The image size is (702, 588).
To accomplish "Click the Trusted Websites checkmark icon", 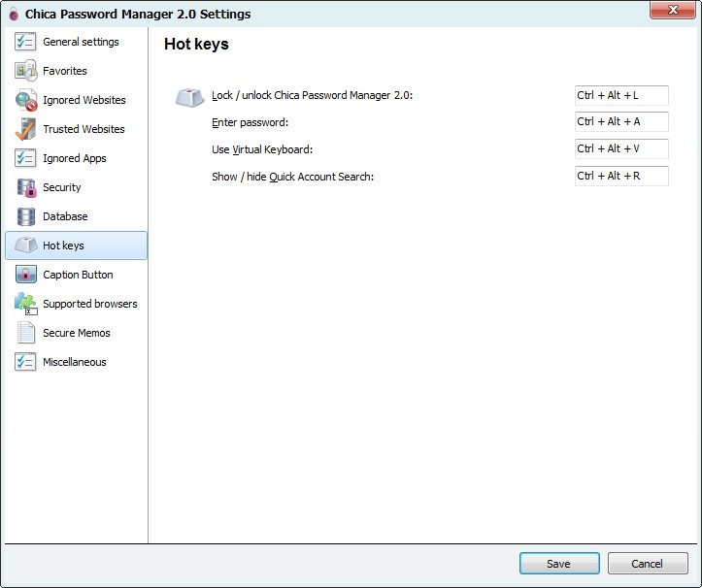I will click(x=25, y=129).
